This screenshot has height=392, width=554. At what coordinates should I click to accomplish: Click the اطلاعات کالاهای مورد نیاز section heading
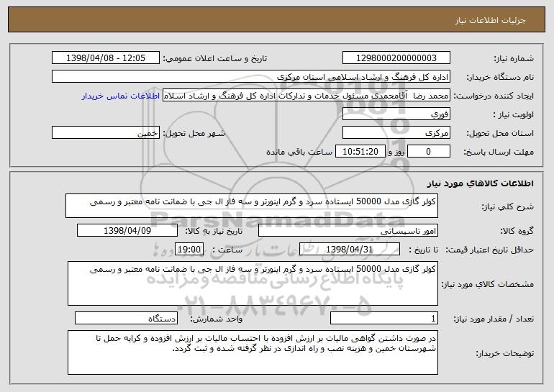pos(480,183)
